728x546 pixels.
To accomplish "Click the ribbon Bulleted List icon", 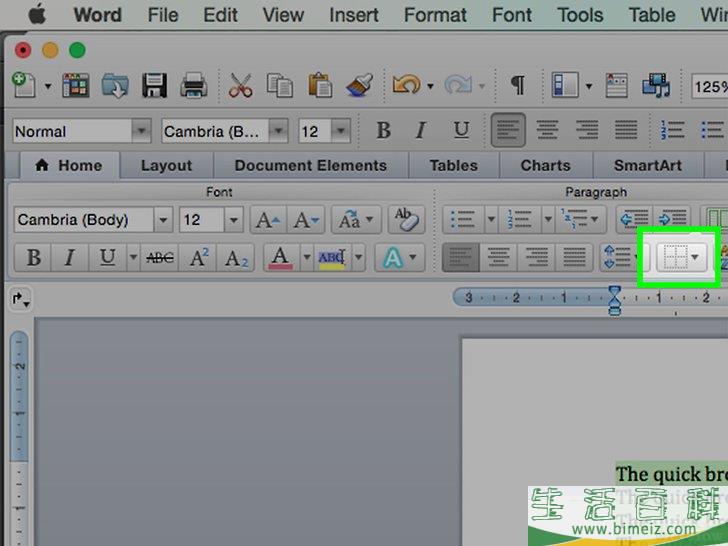I will 463,219.
